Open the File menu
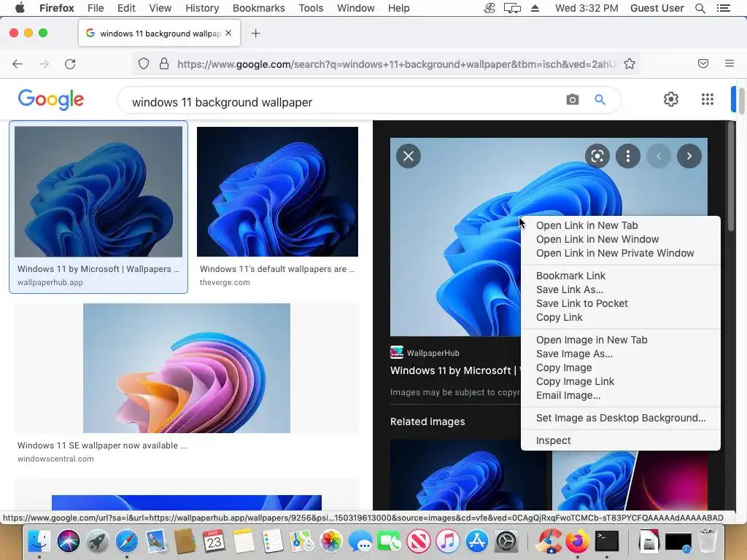The image size is (747, 560). coord(96,8)
